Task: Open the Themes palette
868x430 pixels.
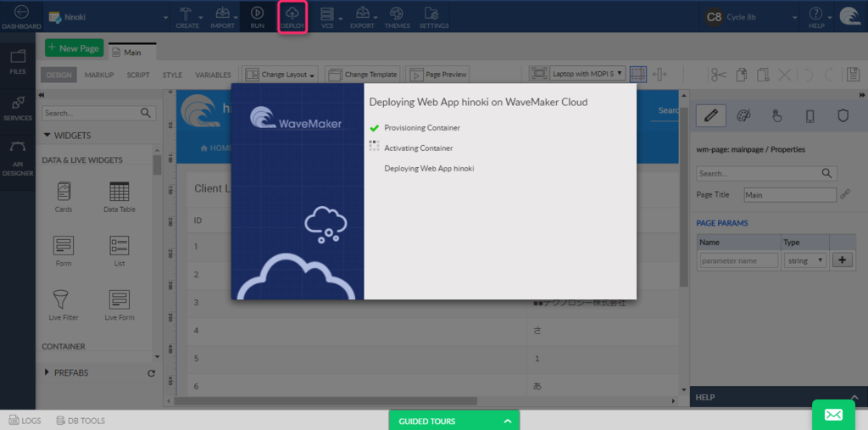Action: (x=397, y=17)
